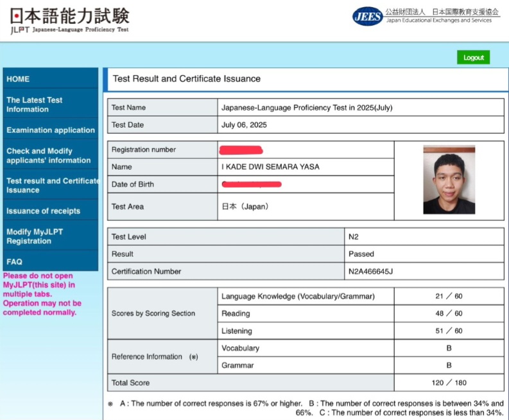Screen dimensions: 509x420
Task: Click the Test Level value N2
Action: point(354,237)
